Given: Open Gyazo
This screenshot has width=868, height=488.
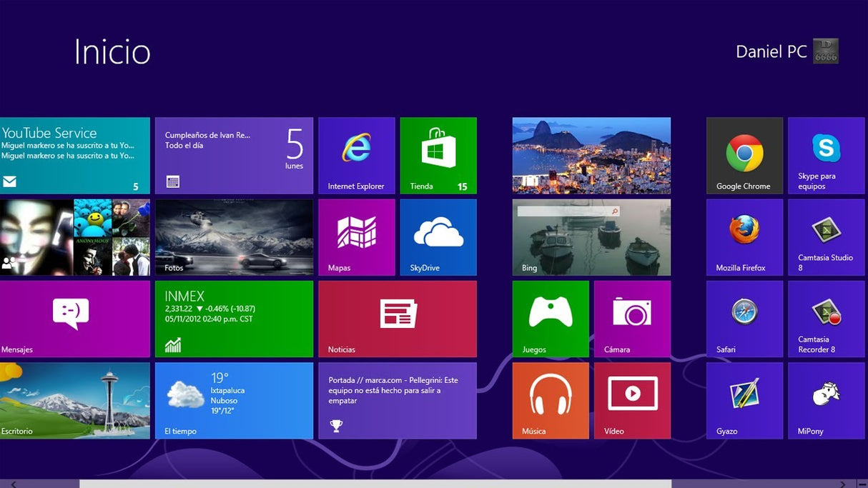Looking at the screenshot, I should pyautogui.click(x=744, y=400).
